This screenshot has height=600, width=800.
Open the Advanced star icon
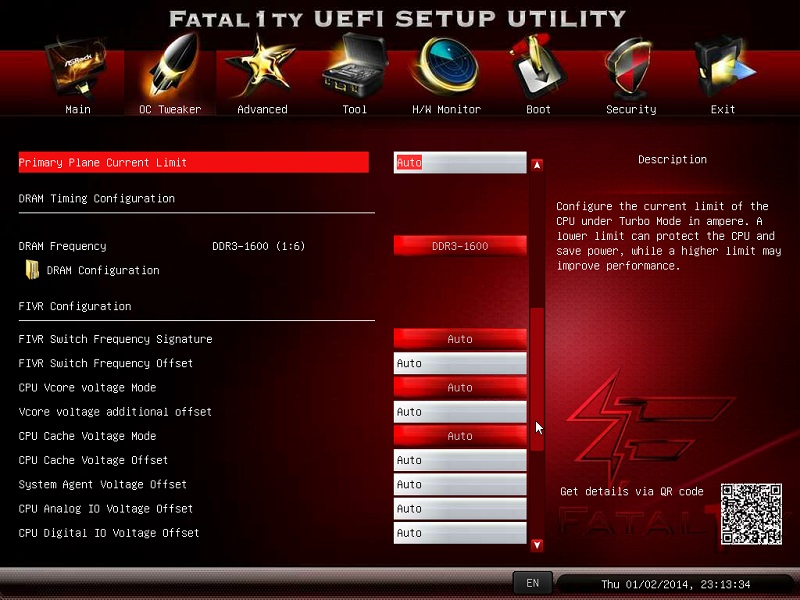pyautogui.click(x=261, y=68)
